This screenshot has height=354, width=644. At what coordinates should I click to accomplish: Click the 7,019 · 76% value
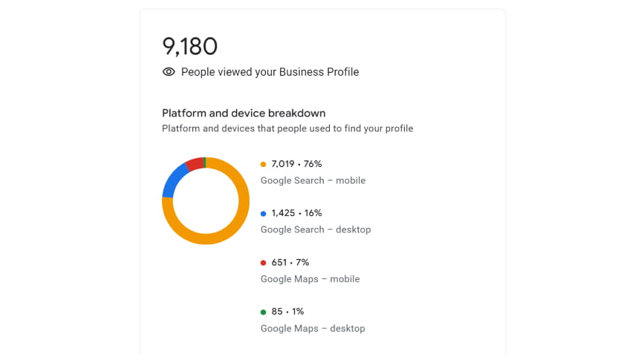click(x=296, y=164)
